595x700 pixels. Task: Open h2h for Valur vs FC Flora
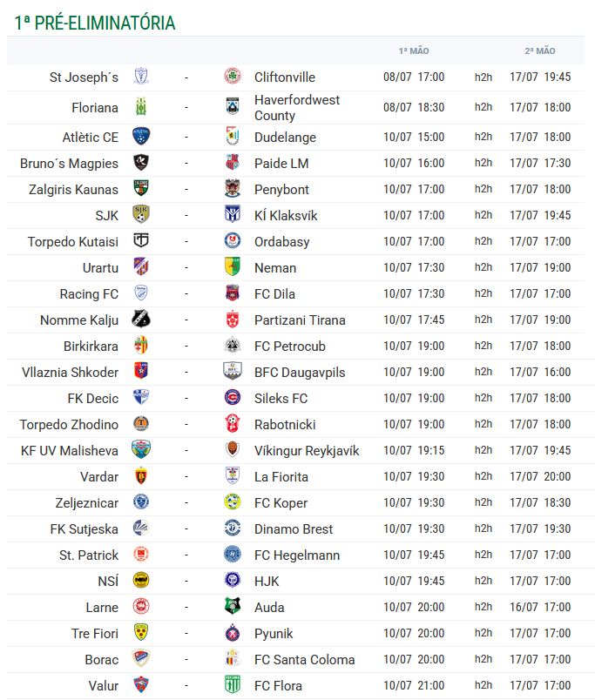[x=483, y=685]
